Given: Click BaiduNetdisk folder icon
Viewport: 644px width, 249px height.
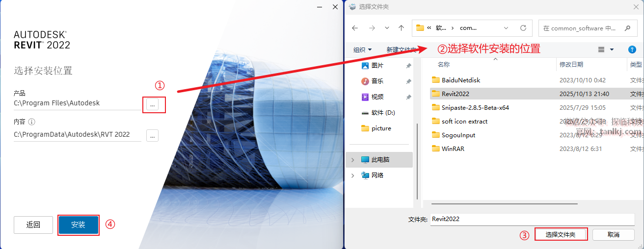Looking at the screenshot, I should pyautogui.click(x=435, y=80).
